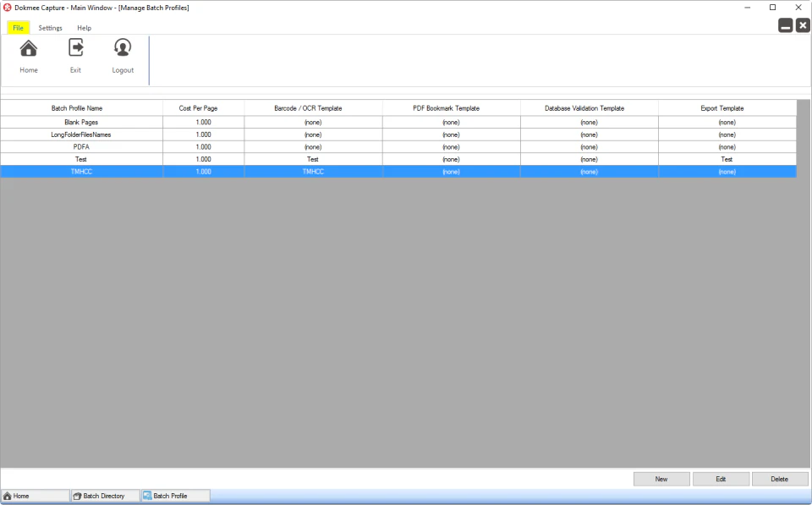
Task: Click the minimize icon for the child window
Action: click(785, 25)
